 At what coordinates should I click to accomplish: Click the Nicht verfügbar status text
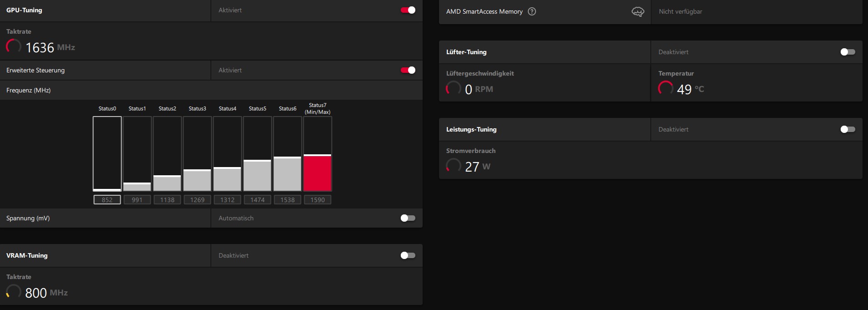click(x=680, y=11)
